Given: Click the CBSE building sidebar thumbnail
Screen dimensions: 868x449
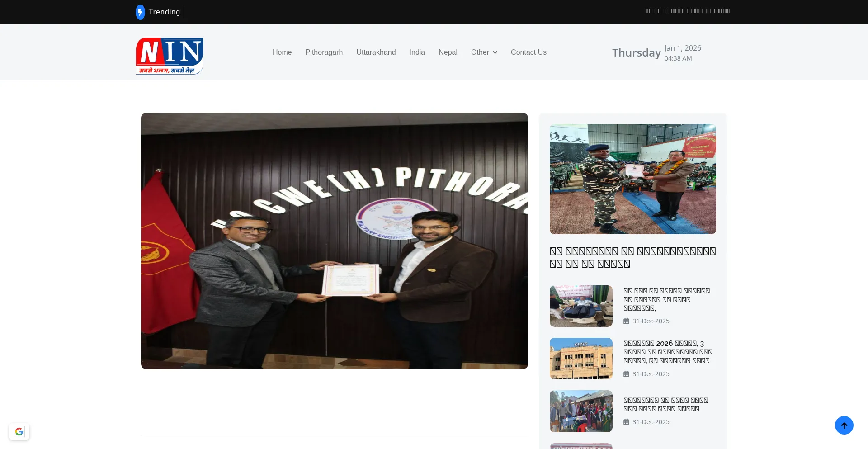Looking at the screenshot, I should pos(581,358).
